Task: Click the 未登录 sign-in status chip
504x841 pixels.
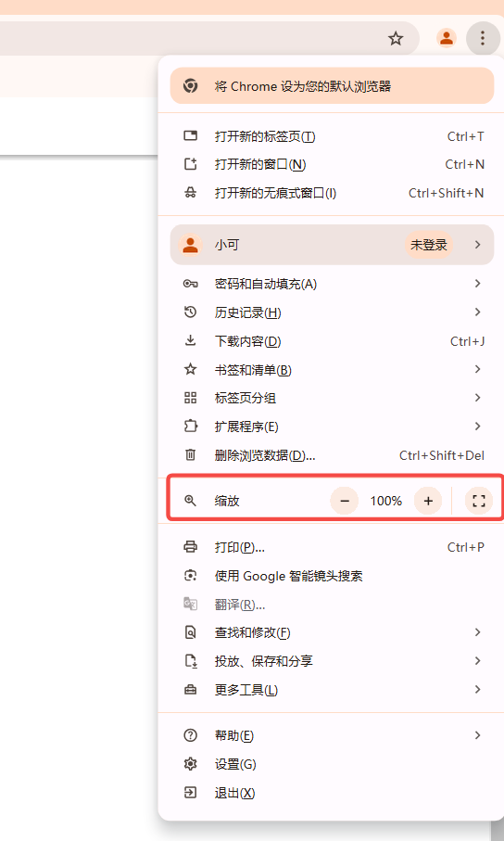Action: (428, 245)
